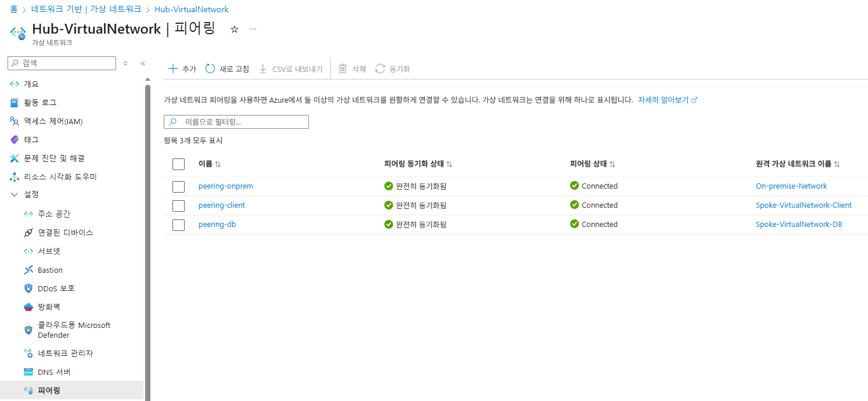Collapse the sidebar with double chevron
The height and width of the screenshot is (401, 868).
[x=142, y=63]
